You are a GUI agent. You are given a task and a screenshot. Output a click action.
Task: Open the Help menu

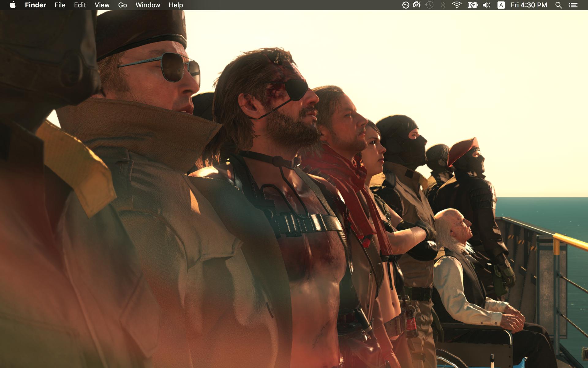click(176, 5)
